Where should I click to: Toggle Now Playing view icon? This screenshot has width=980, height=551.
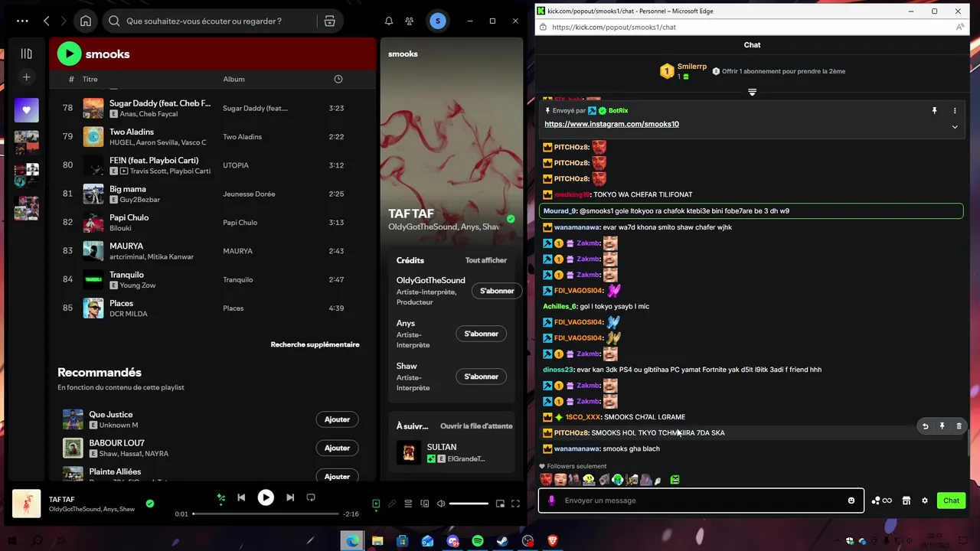point(376,504)
